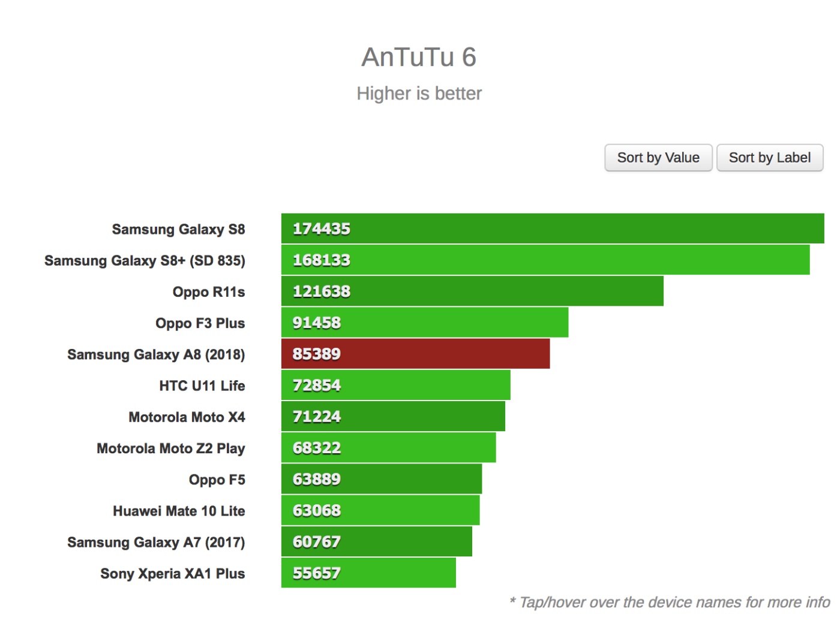Viewport: 840px width, 626px height.
Task: Open the HTC U11 Life label
Action: coord(202,386)
